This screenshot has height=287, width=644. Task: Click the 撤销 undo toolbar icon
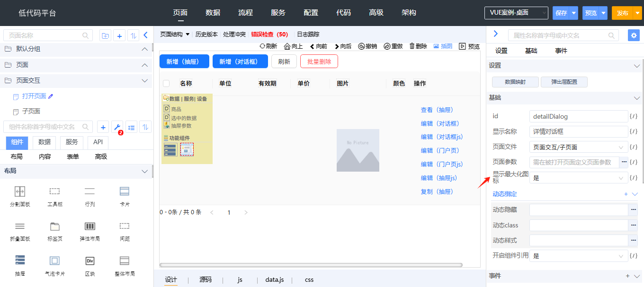pyautogui.click(x=362, y=46)
